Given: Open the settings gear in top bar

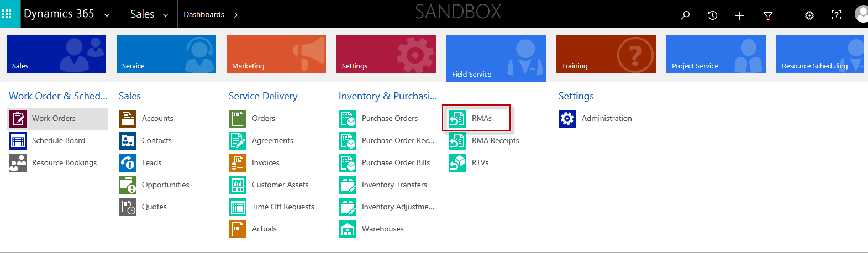Looking at the screenshot, I should [x=809, y=15].
